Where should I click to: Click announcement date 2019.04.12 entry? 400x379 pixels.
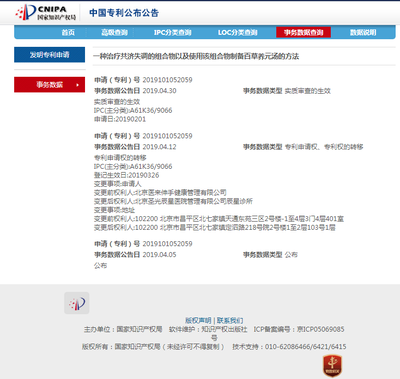159,147
